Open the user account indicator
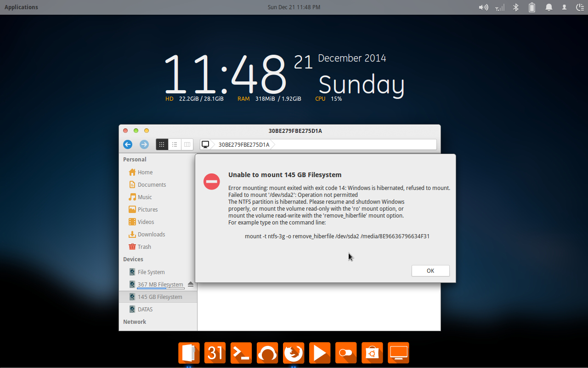The height and width of the screenshot is (368, 588). click(565, 7)
